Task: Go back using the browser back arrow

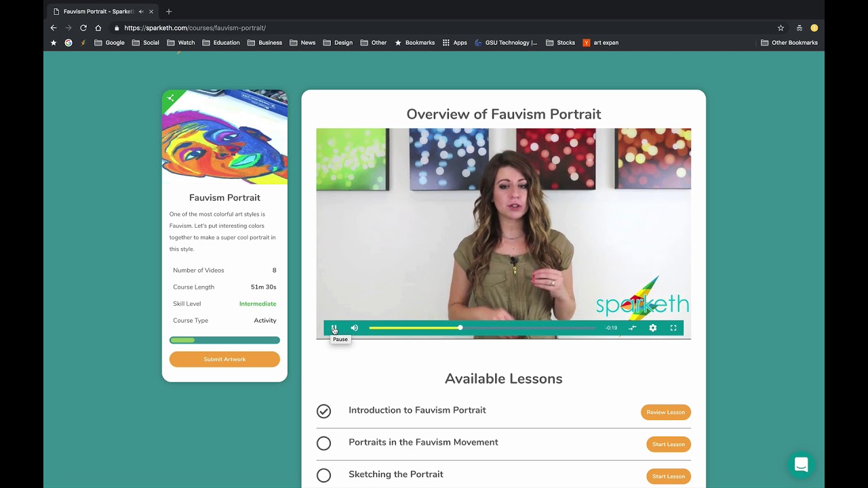Action: coord(54,28)
